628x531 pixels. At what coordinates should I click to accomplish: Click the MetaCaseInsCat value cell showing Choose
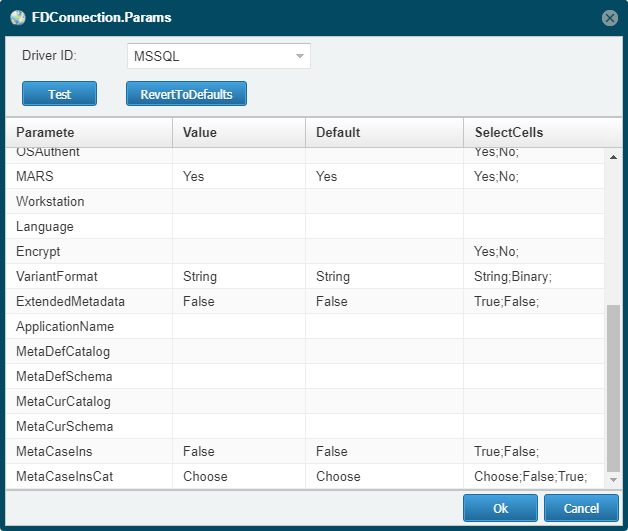(x=239, y=476)
